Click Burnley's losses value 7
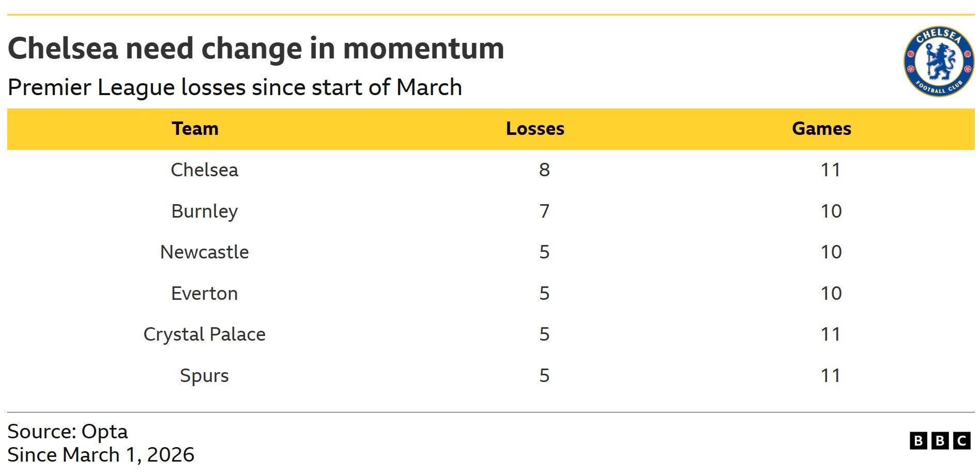 click(544, 211)
